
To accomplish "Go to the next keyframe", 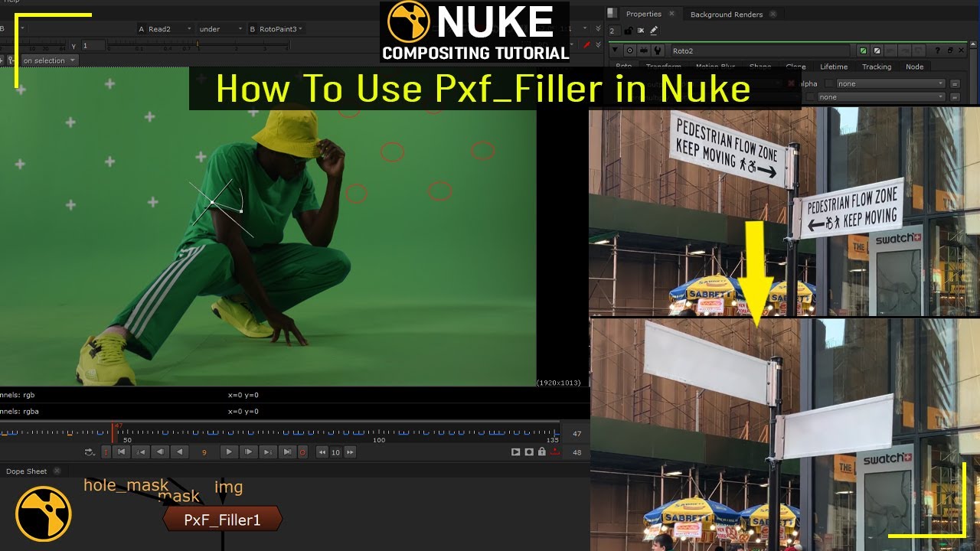I will pyautogui.click(x=268, y=452).
